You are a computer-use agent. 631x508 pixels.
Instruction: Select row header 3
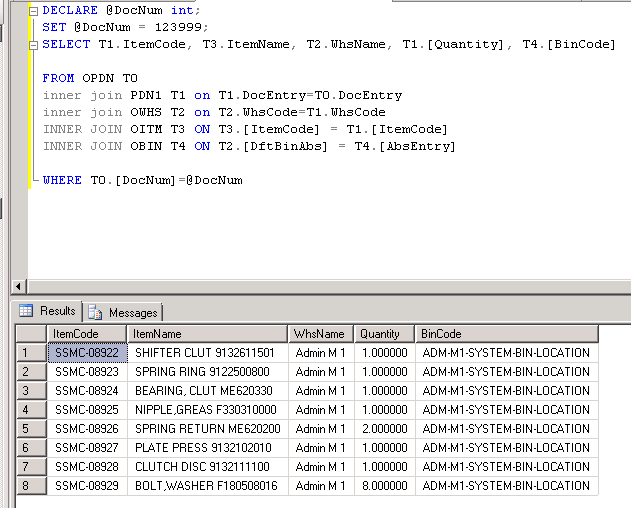pos(31,391)
